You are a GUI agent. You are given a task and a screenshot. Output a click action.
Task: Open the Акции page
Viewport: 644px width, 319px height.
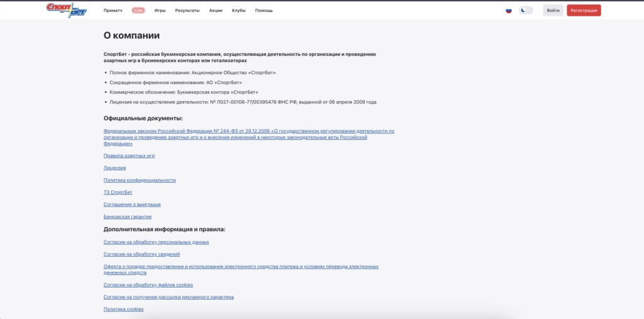tap(216, 11)
